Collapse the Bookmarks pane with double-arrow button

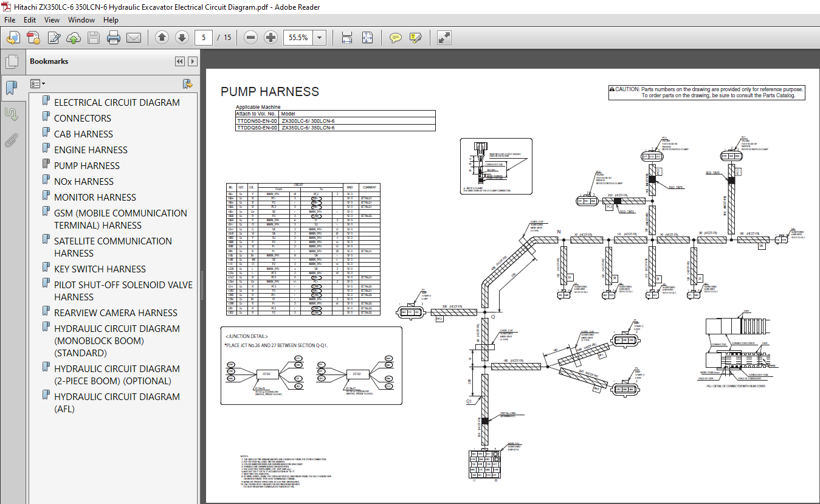click(179, 61)
